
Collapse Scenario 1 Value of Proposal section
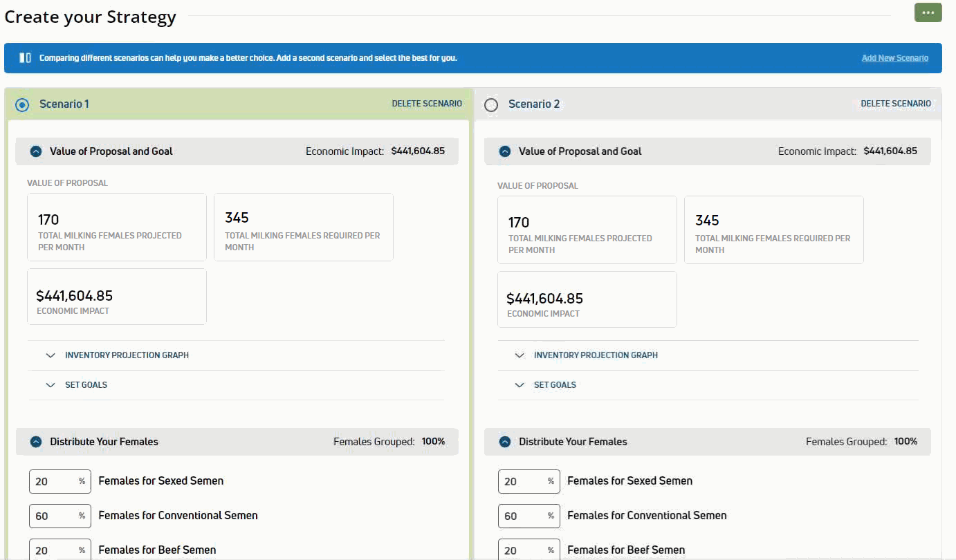pyautogui.click(x=36, y=151)
